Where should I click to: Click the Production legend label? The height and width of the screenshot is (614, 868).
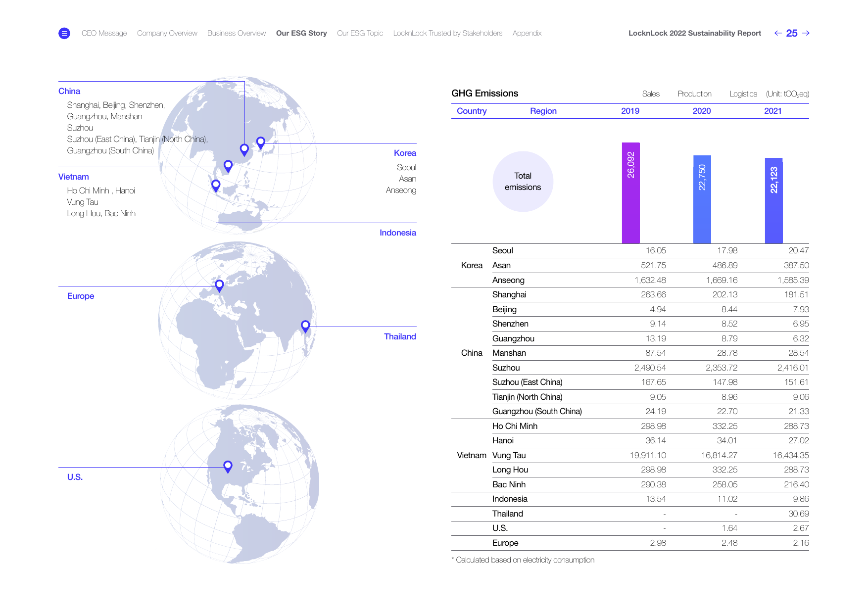695,94
